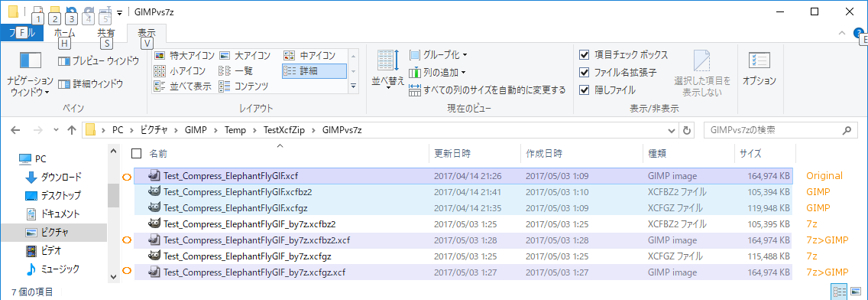Open Downloads (ダウンロード) in navigation pane
The image size is (868, 300).
(53, 178)
